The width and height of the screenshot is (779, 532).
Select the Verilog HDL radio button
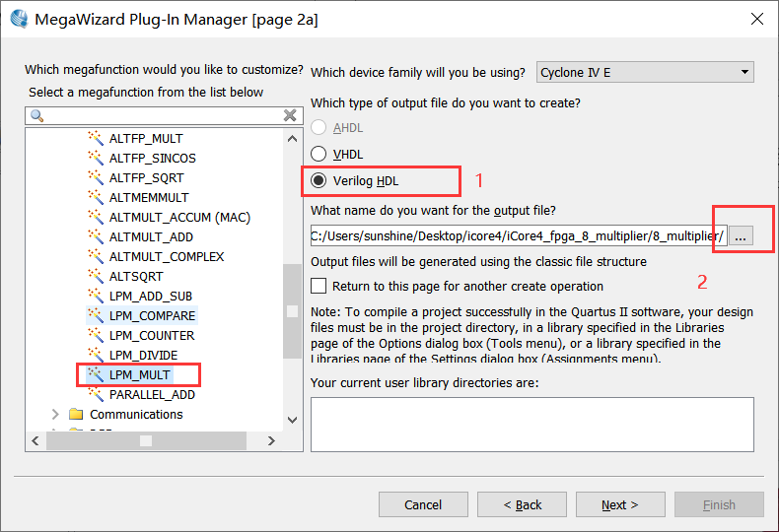pyautogui.click(x=319, y=181)
